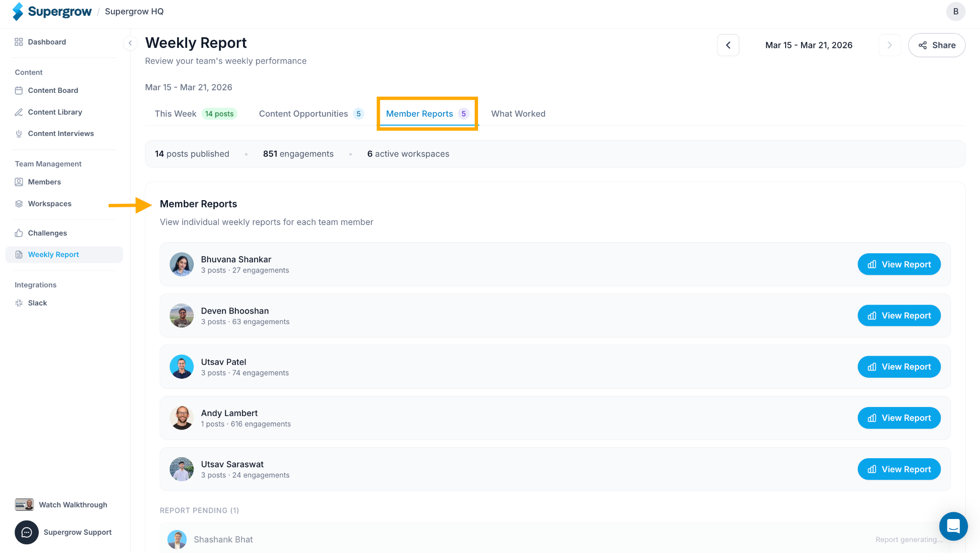Go to next week with right arrow
The width and height of the screenshot is (980, 553).
point(890,45)
